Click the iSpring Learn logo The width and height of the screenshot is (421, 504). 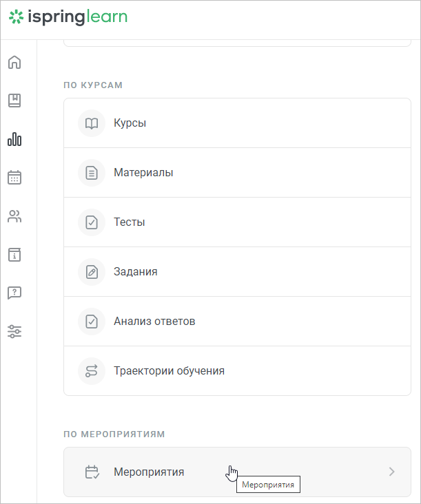click(68, 17)
